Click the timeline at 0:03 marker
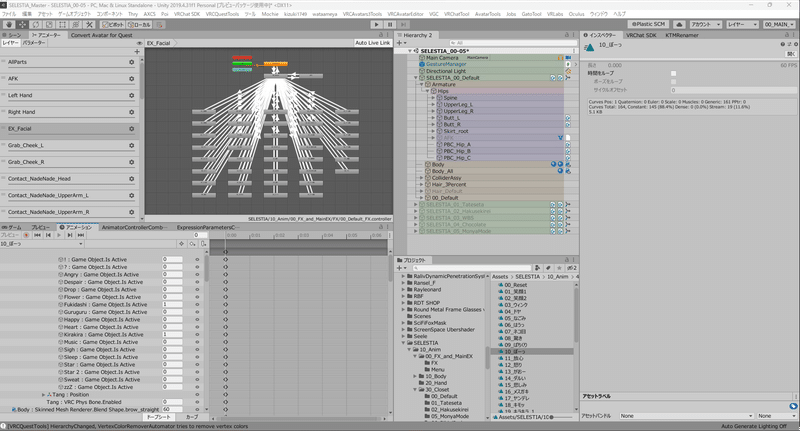This screenshot has width=800, height=431. [304, 235]
